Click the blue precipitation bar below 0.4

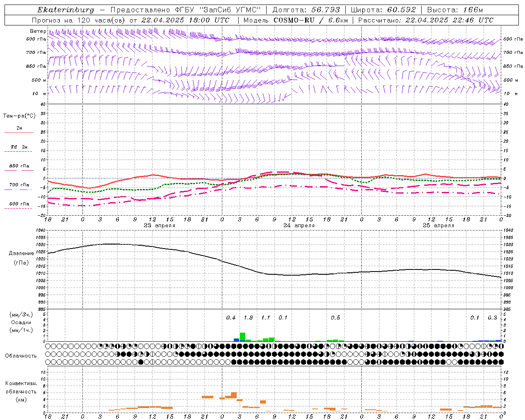point(237,340)
